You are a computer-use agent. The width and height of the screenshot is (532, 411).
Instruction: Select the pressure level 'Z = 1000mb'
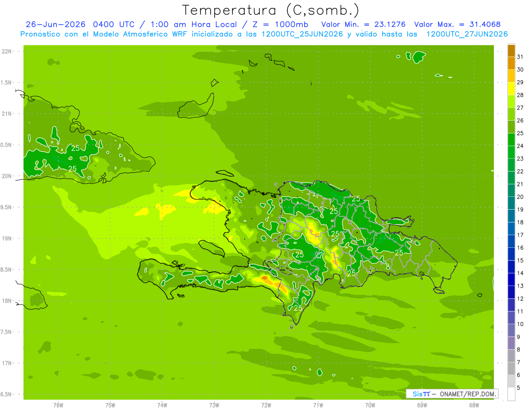(x=281, y=24)
